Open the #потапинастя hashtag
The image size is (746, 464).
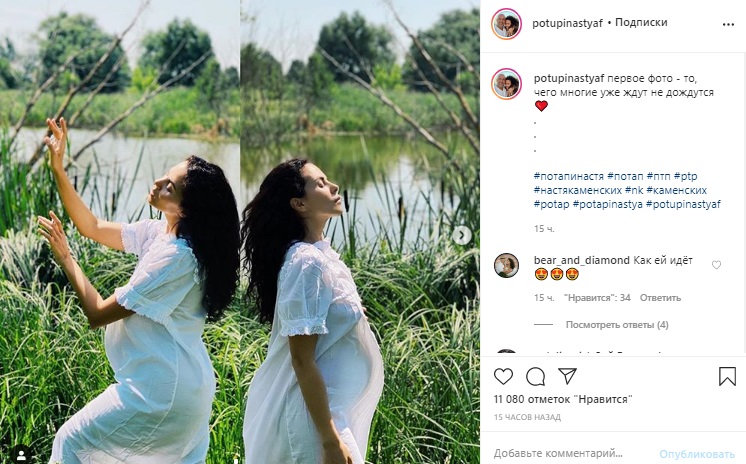(569, 176)
